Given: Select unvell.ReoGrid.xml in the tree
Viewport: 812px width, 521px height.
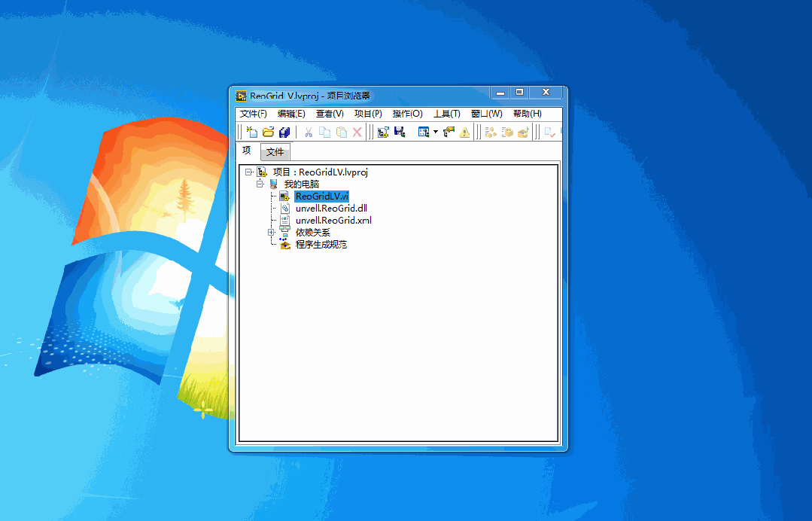Looking at the screenshot, I should coord(333,220).
